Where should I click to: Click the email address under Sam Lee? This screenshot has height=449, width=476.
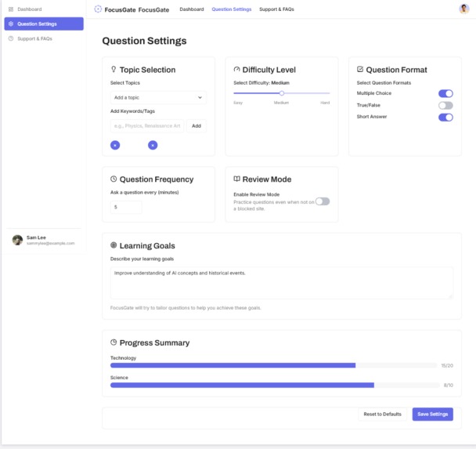[x=51, y=243]
